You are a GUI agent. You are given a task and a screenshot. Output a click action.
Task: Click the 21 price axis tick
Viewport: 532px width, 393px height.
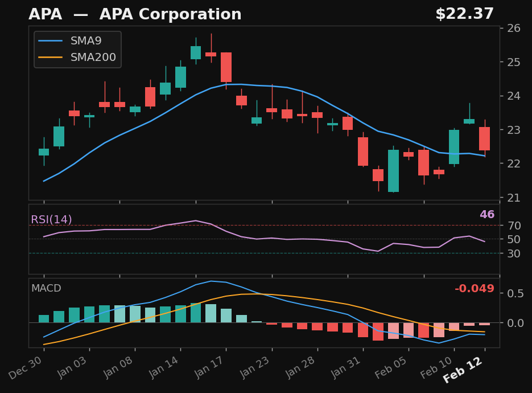pos(514,197)
